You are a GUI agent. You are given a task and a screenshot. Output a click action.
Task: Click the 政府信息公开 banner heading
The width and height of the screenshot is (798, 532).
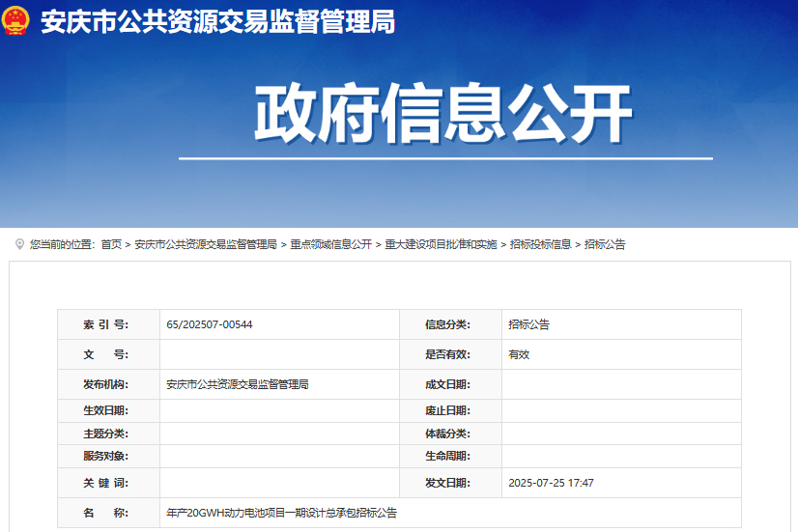[443, 115]
